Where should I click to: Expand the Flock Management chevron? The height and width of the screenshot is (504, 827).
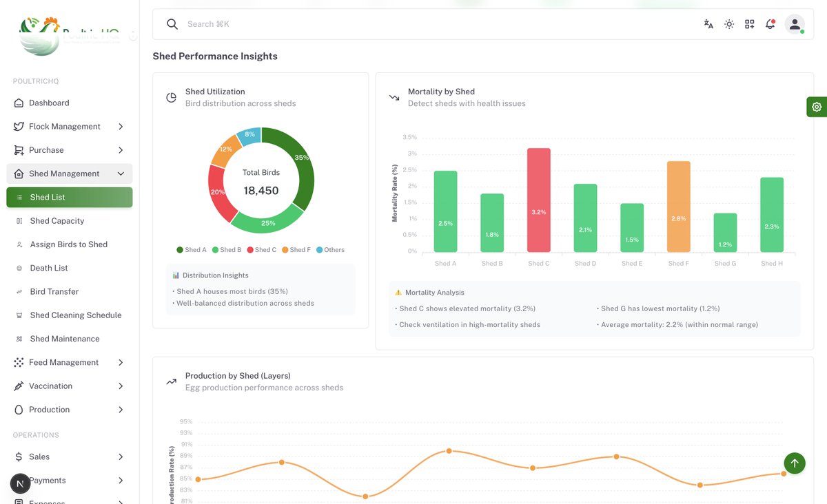click(121, 127)
